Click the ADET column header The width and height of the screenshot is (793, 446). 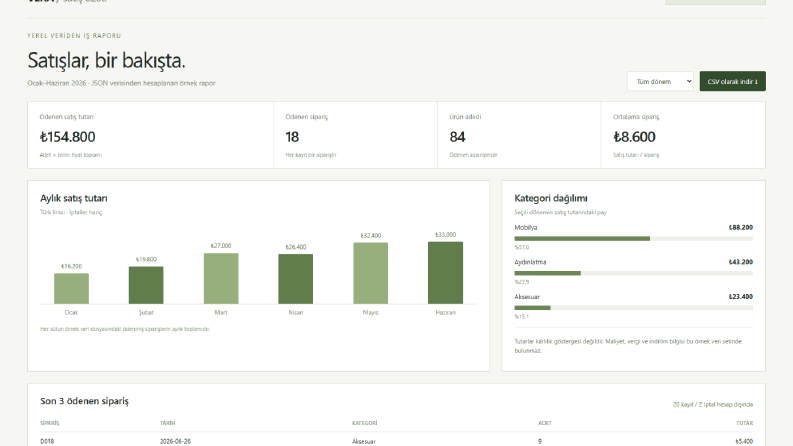pos(545,423)
